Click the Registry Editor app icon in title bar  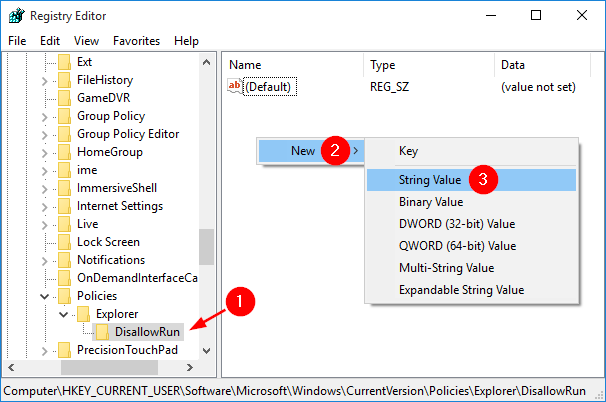tap(15, 16)
